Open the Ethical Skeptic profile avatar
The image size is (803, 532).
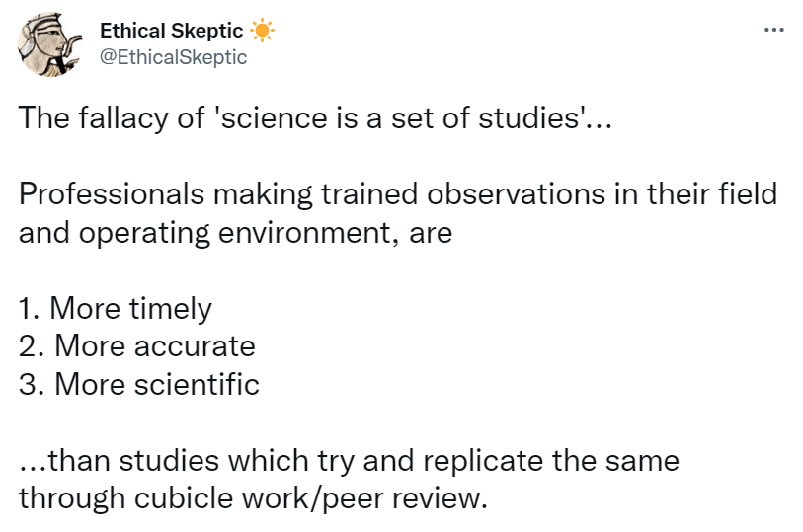click(47, 44)
